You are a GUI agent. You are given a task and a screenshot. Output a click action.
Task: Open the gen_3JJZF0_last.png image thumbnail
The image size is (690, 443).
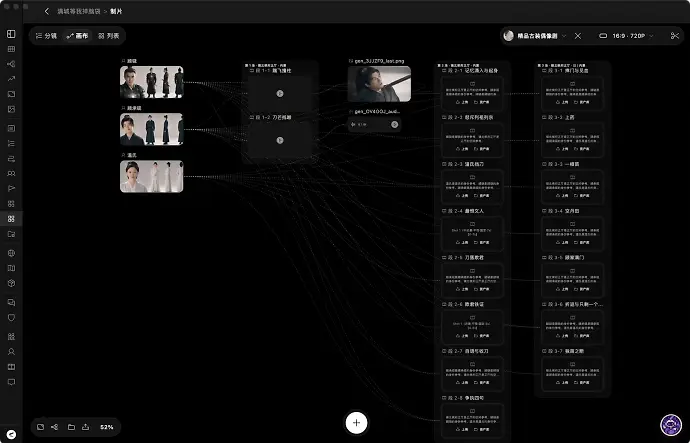pos(379,84)
